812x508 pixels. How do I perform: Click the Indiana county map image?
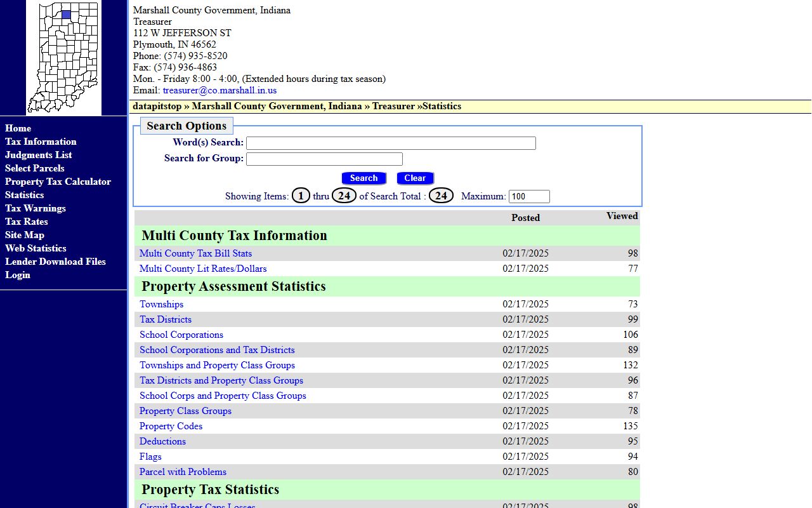click(63, 58)
